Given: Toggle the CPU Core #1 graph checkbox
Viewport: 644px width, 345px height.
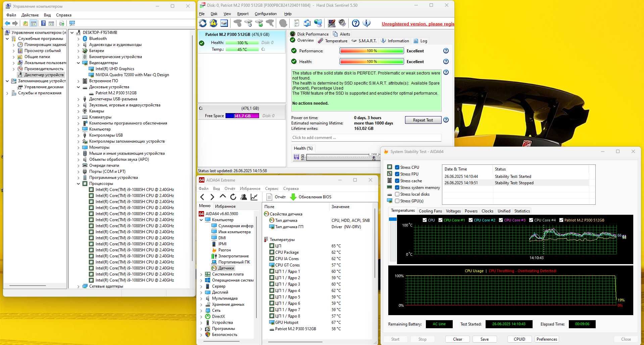Looking at the screenshot, I should [440, 220].
